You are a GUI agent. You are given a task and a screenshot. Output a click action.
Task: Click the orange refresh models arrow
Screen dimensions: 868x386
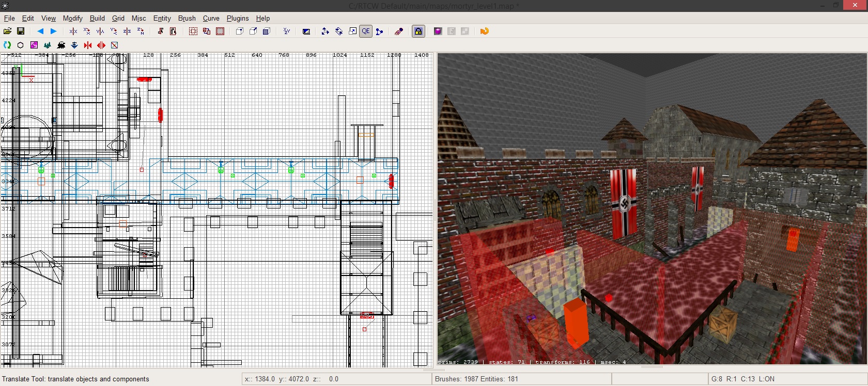coord(485,31)
